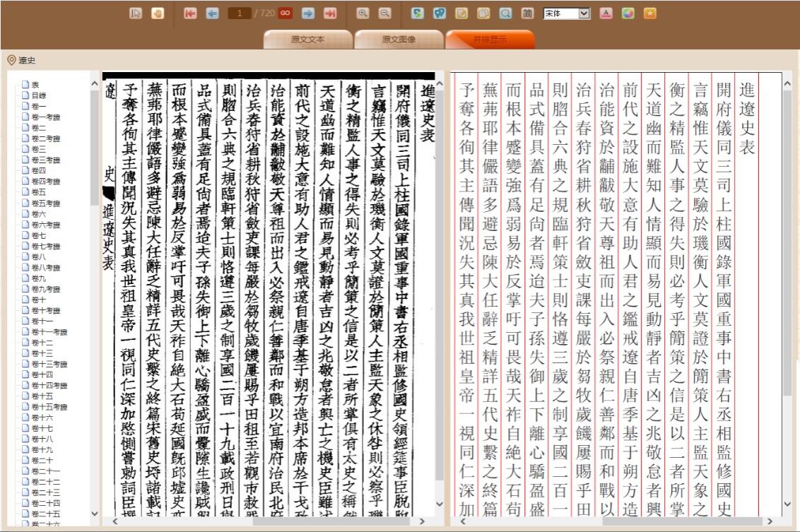Select 卷六考證 in the chapter tree

[46, 225]
